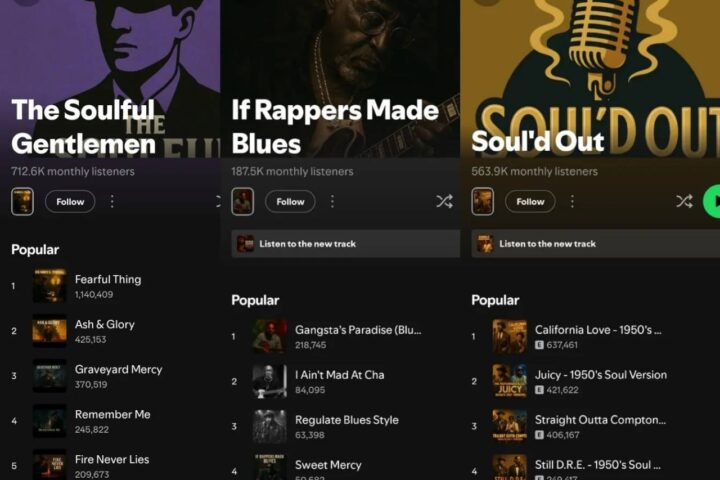The width and height of the screenshot is (720, 480).
Task: Play Soul'd Out with green play button
Action: click(712, 201)
